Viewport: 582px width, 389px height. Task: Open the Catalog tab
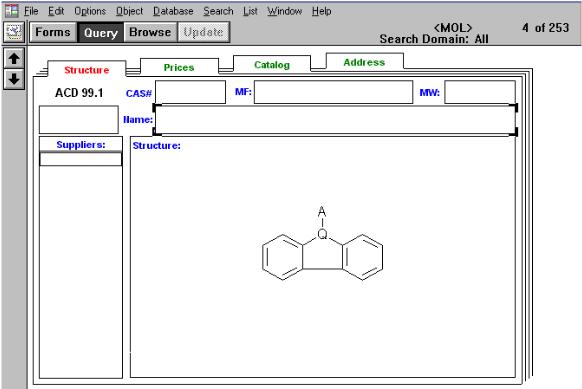272,65
